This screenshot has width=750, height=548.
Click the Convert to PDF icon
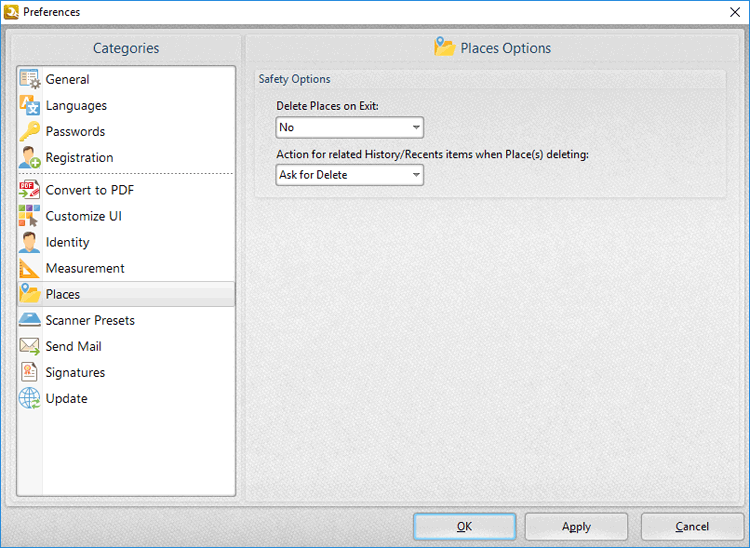pos(30,190)
